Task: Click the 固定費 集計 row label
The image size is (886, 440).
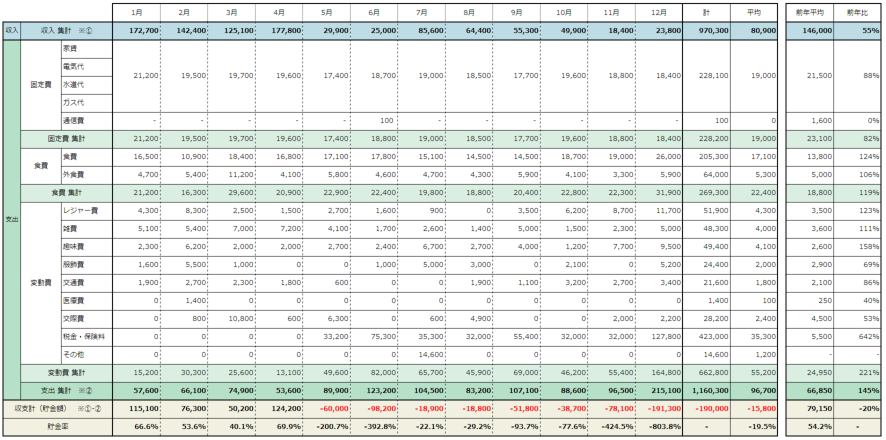Action: pyautogui.click(x=67, y=139)
